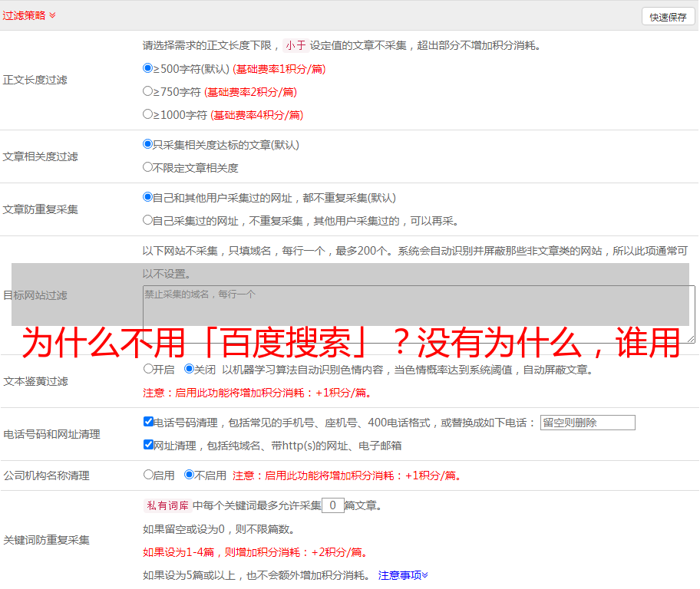
Task: Click the (基础费率2积分/篇) red note
Action: tap(250, 92)
